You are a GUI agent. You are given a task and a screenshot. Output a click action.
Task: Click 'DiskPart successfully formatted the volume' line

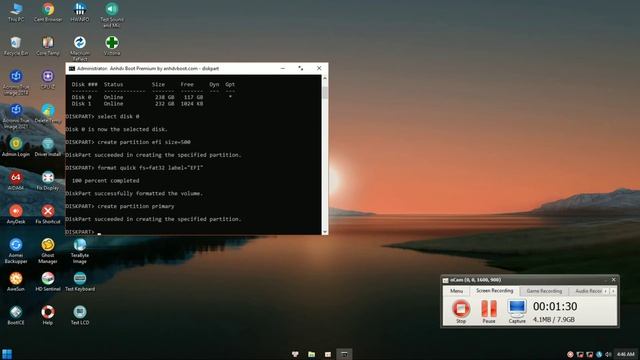[x=134, y=193]
